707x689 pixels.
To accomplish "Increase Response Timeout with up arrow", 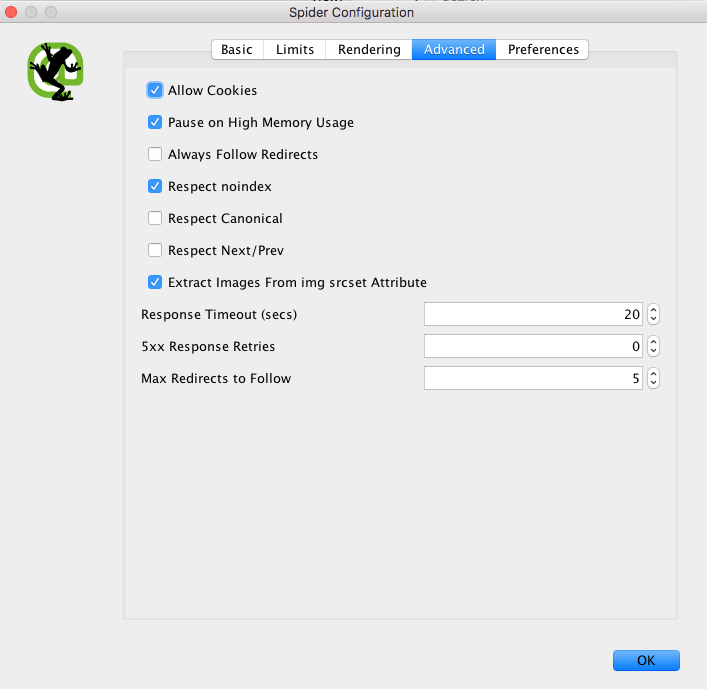I will point(653,310).
